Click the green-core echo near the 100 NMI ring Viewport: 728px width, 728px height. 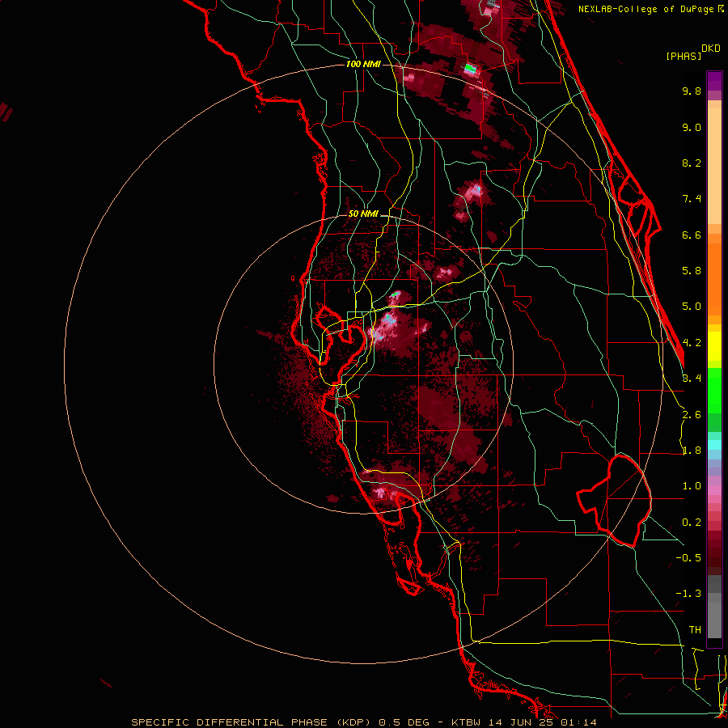(471, 70)
